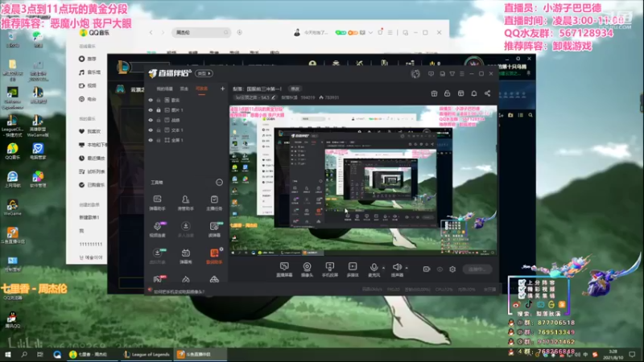Hide the topmost source layer with eye icon
Screen dimensions: 644x362
point(151,100)
